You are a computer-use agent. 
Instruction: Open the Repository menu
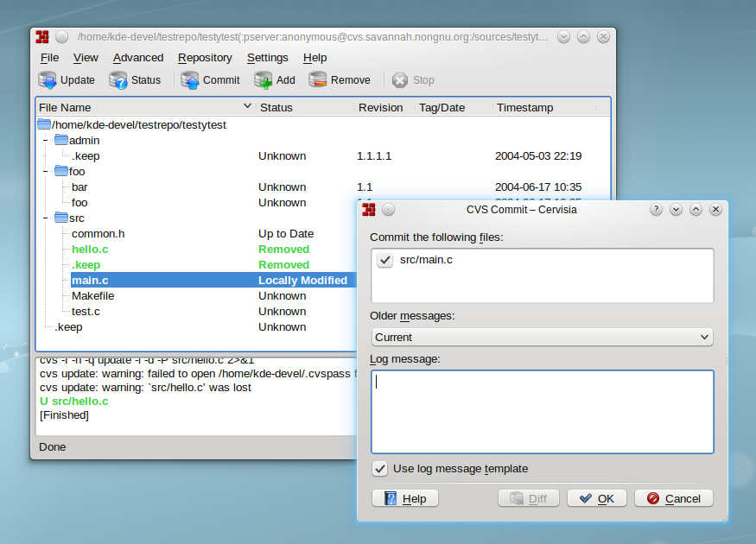click(205, 58)
